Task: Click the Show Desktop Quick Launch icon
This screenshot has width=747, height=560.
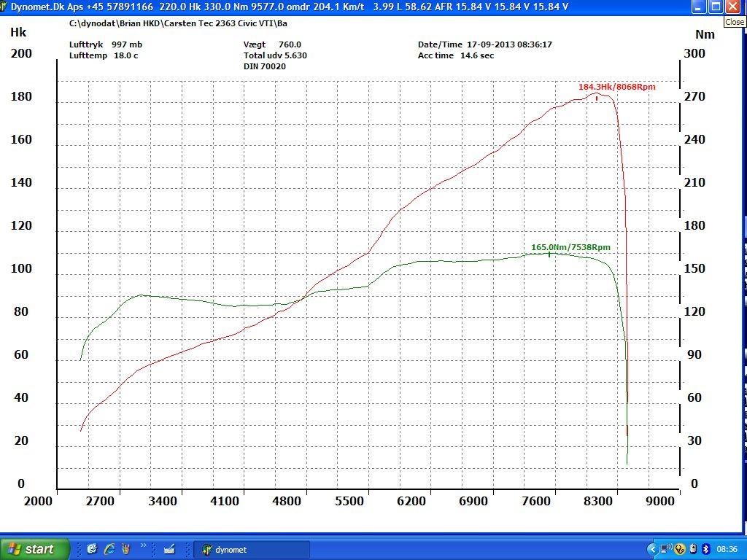Action: pyautogui.click(x=91, y=549)
